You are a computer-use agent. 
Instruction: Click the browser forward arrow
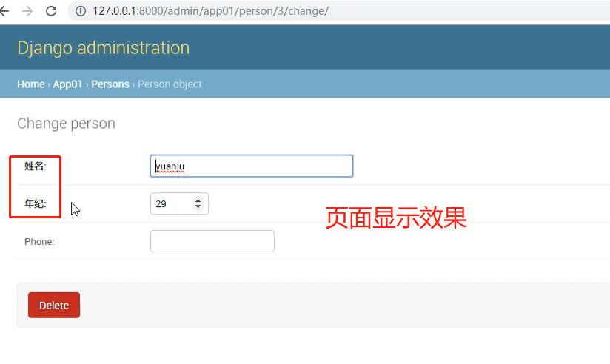pyautogui.click(x=27, y=11)
